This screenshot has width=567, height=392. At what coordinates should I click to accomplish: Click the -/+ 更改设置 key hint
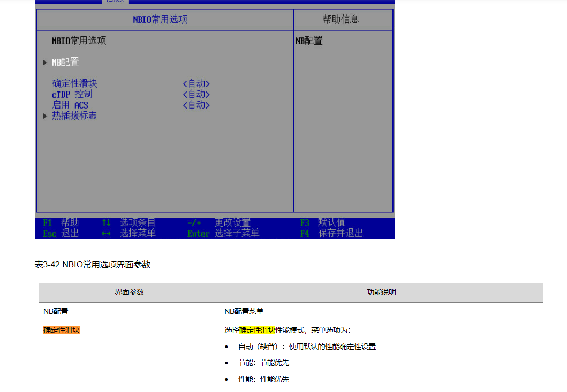pyautogui.click(x=219, y=222)
